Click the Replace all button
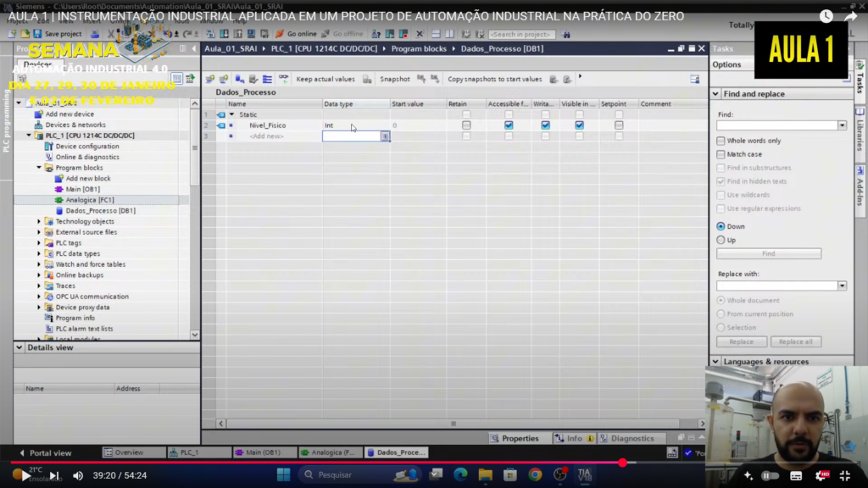 (x=795, y=341)
